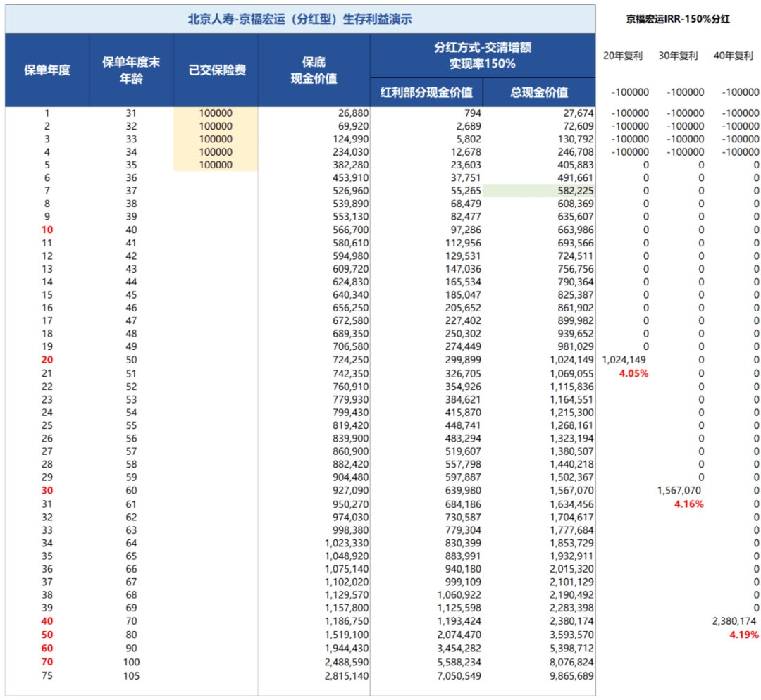Select the 保底现金价值 column header
The image size is (761, 700).
click(x=314, y=70)
